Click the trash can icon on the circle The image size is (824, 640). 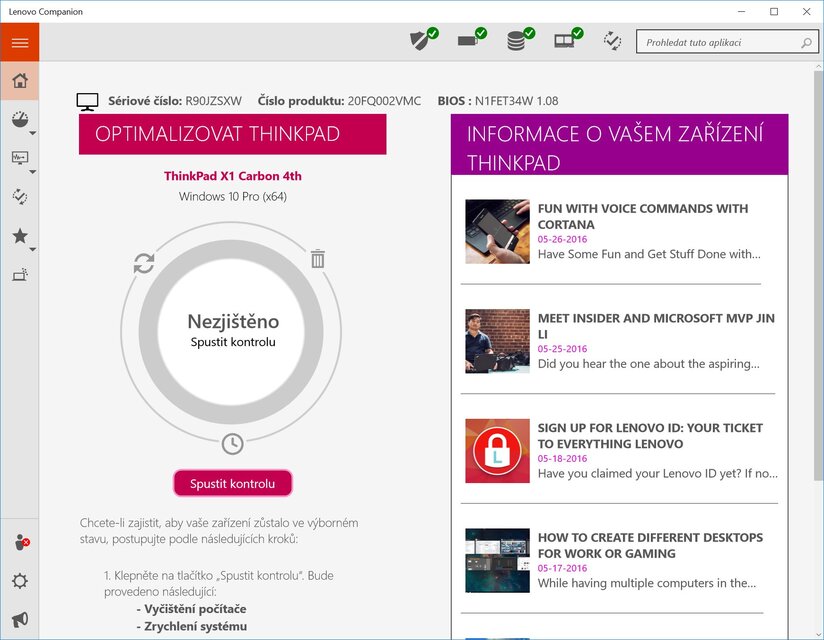coord(318,259)
